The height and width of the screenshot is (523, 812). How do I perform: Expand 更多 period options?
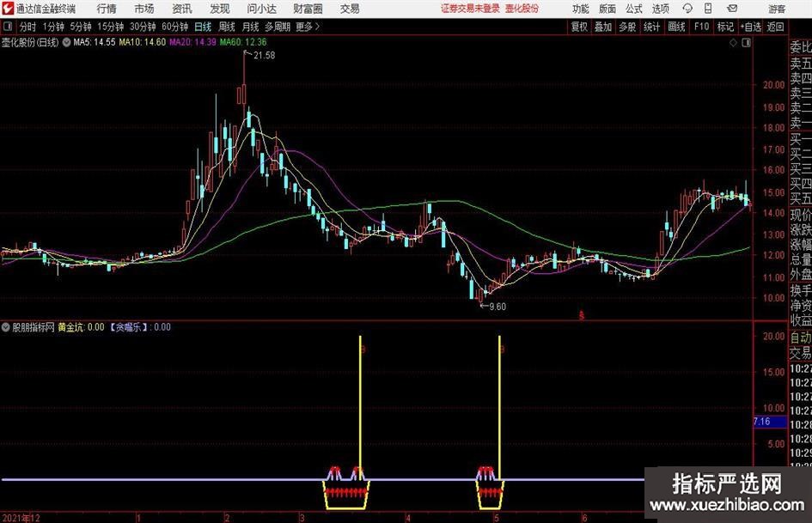(x=308, y=27)
